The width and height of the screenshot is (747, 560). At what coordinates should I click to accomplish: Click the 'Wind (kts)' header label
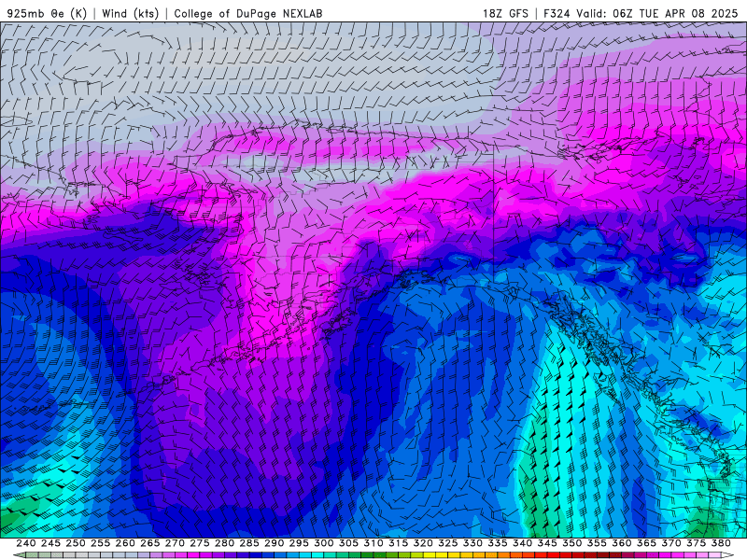click(x=131, y=13)
